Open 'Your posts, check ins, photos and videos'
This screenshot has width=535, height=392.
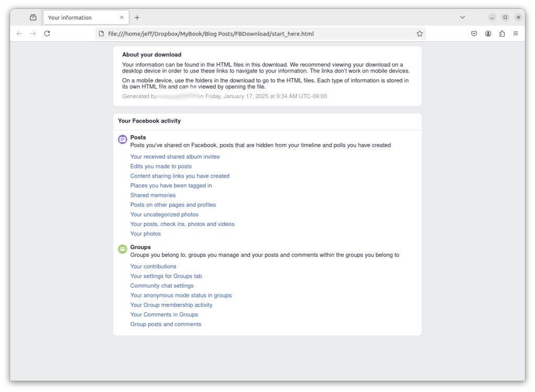point(182,224)
